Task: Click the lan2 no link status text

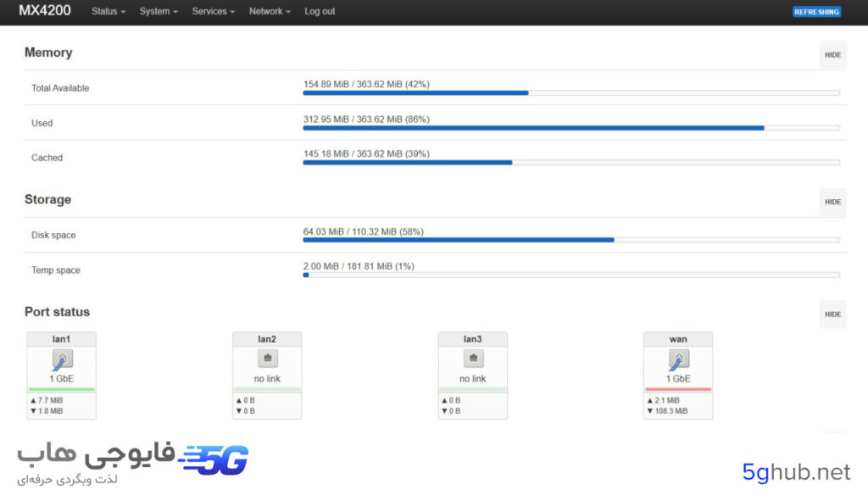Action: click(x=267, y=379)
